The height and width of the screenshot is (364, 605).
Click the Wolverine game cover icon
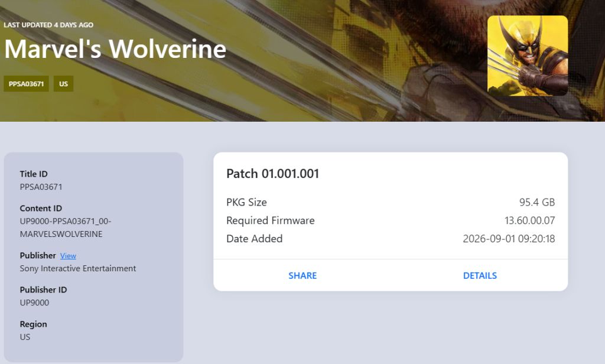point(528,56)
